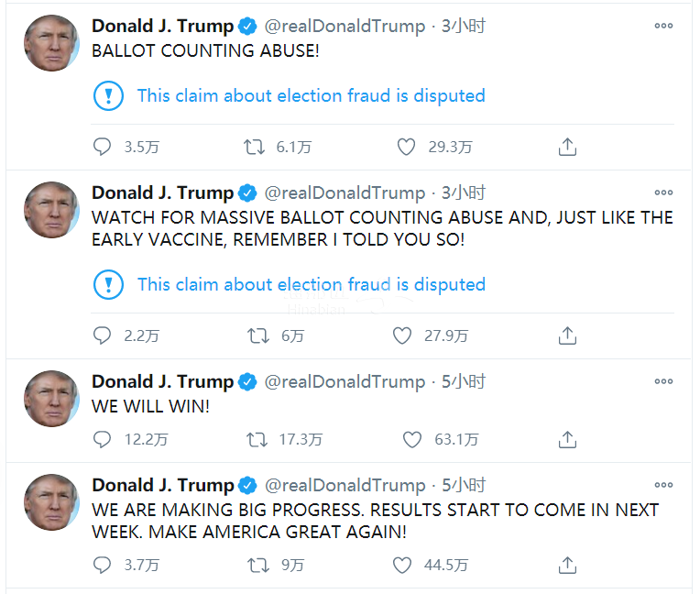Screen dimensions: 700x594
Task: Open more options on WATCH FOR MASSIVE tweet
Action: (x=663, y=192)
